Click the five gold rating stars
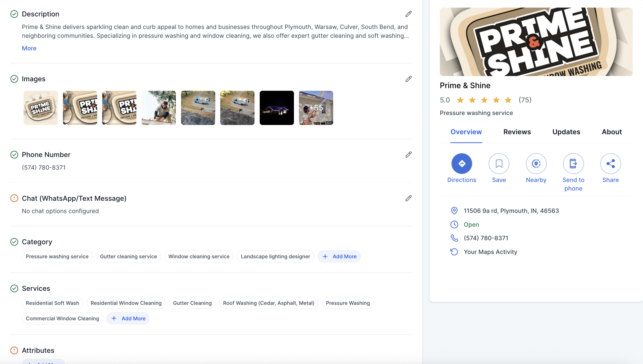This screenshot has height=364, width=643. (x=484, y=100)
